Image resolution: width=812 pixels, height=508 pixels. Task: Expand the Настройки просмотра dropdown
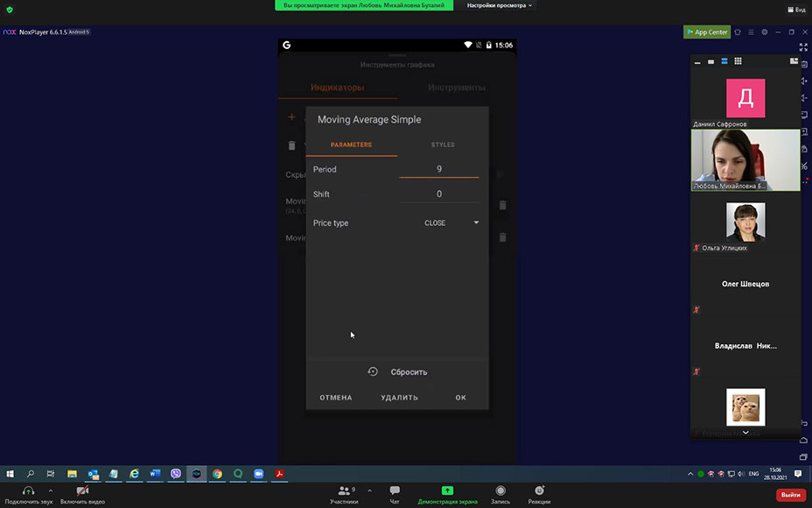point(500,5)
